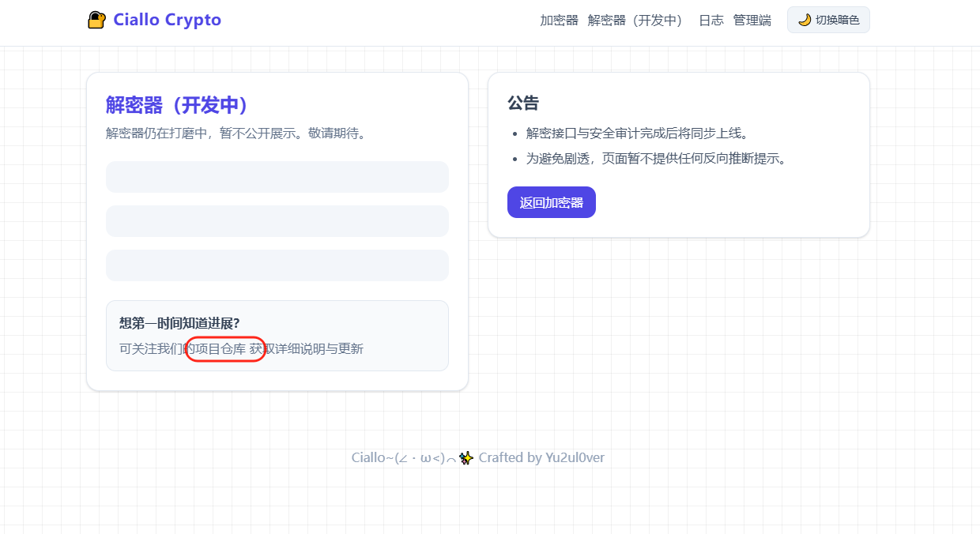
Task: Click the second placeholder bar in decryptor card
Action: pos(277,221)
